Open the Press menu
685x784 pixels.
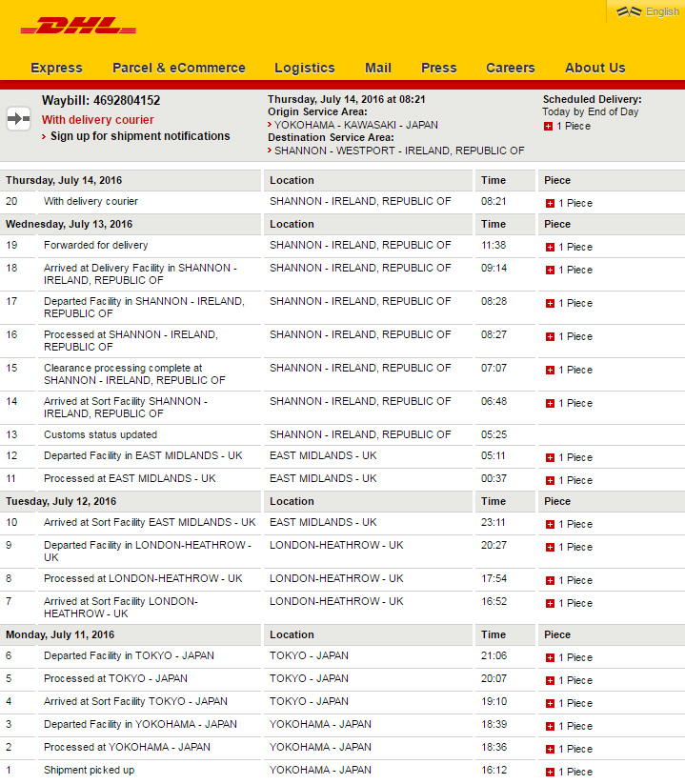click(439, 68)
